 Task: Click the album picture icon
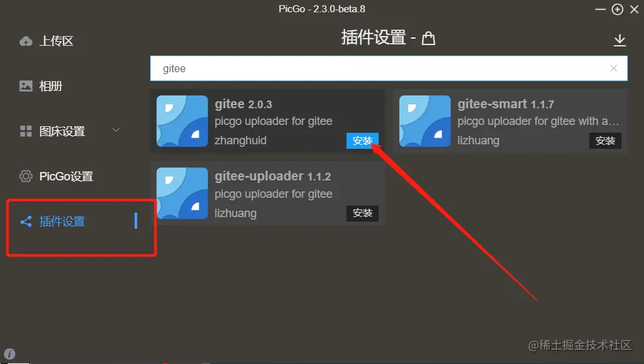click(x=26, y=86)
